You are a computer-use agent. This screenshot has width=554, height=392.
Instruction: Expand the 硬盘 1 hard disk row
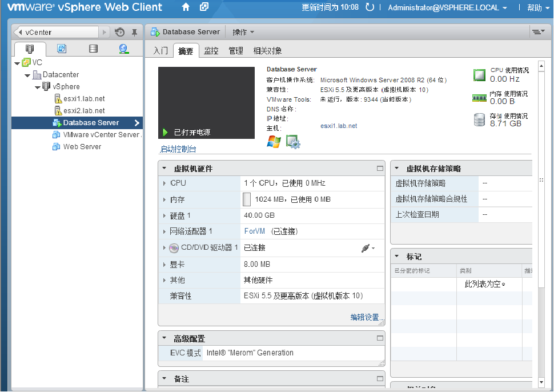tap(164, 215)
